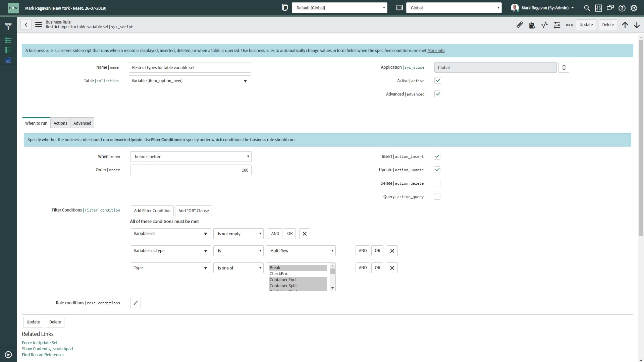Click the More Options ellipsis icon
The image size is (644, 362).
click(569, 25)
